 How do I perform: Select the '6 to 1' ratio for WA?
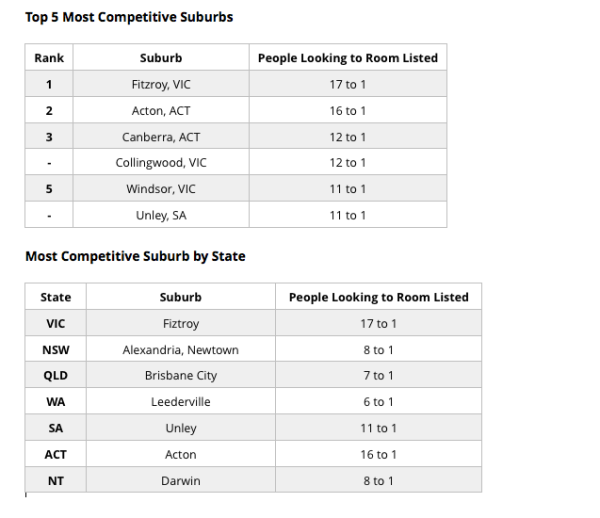(x=378, y=402)
